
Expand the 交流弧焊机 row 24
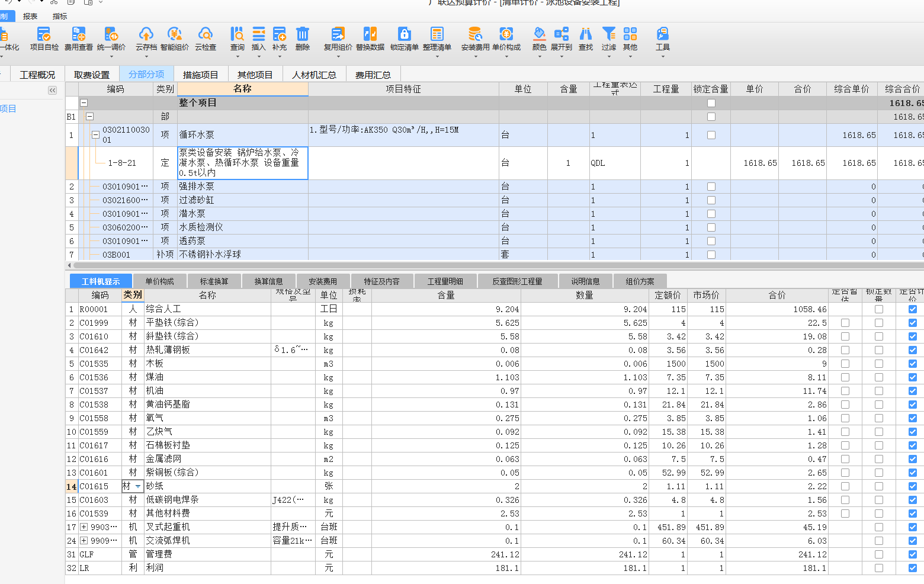click(84, 540)
